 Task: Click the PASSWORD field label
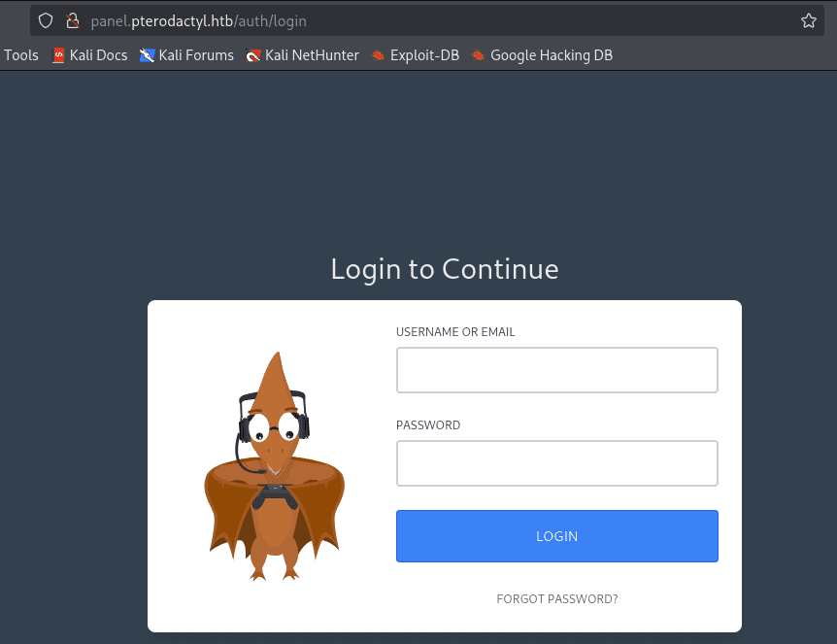coord(428,425)
